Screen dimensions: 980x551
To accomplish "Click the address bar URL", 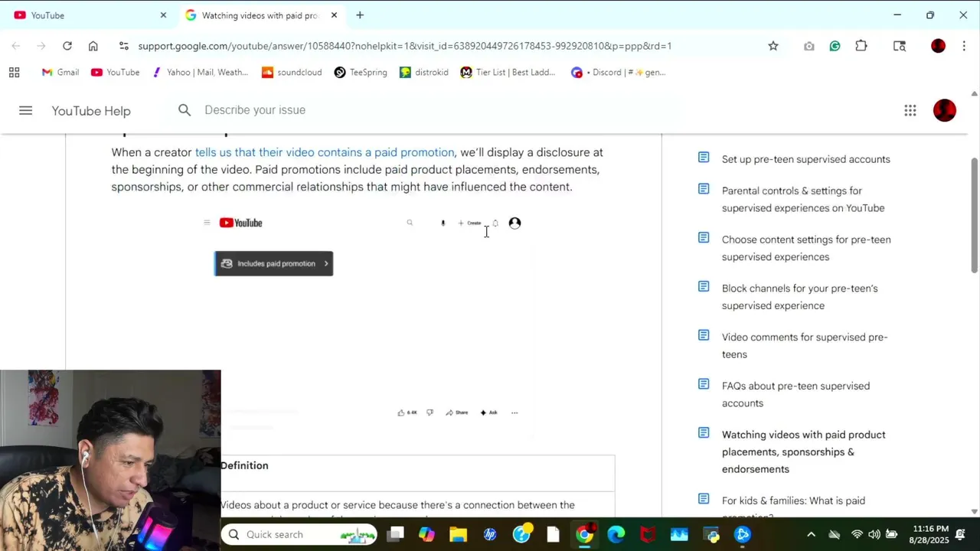I will tap(404, 46).
